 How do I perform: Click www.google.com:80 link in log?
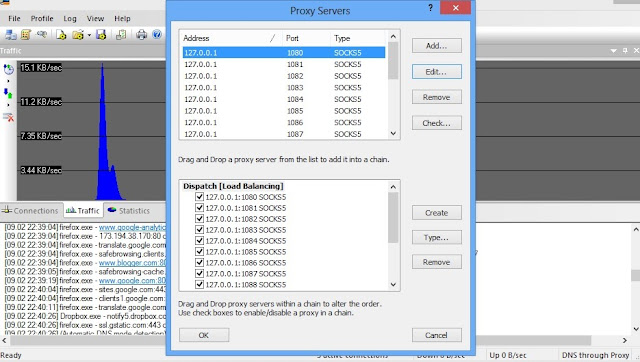tap(133, 280)
